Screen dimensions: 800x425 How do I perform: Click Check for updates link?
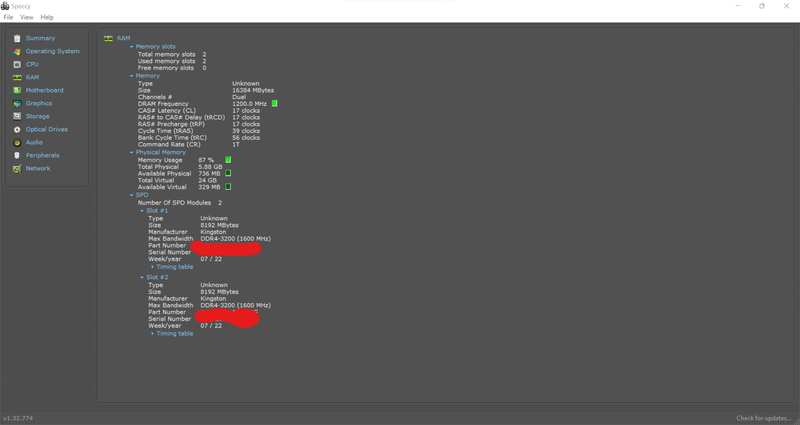pos(764,418)
